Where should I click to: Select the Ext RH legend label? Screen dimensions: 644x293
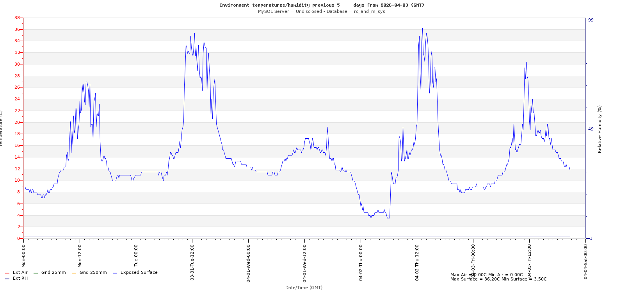point(20,279)
